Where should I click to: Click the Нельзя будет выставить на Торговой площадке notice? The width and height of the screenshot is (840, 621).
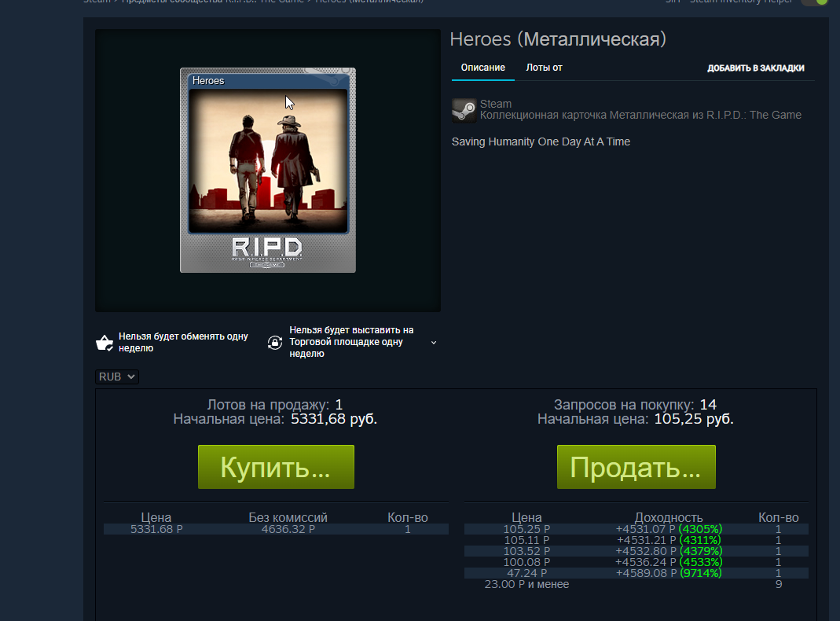(x=351, y=342)
